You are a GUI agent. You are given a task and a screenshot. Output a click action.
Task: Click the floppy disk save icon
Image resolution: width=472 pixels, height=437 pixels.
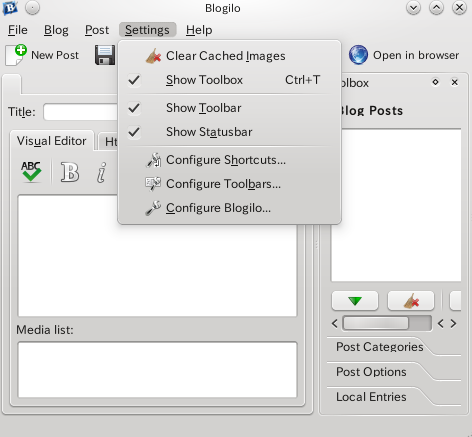click(105, 55)
